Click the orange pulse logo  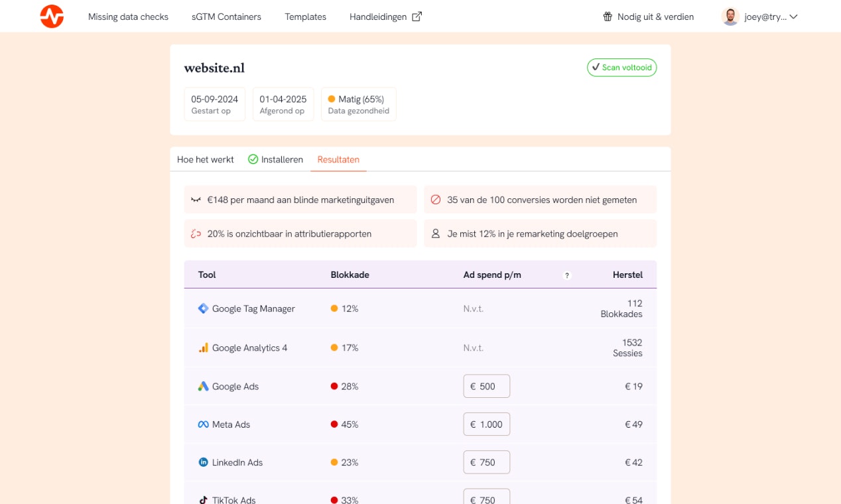(x=52, y=17)
